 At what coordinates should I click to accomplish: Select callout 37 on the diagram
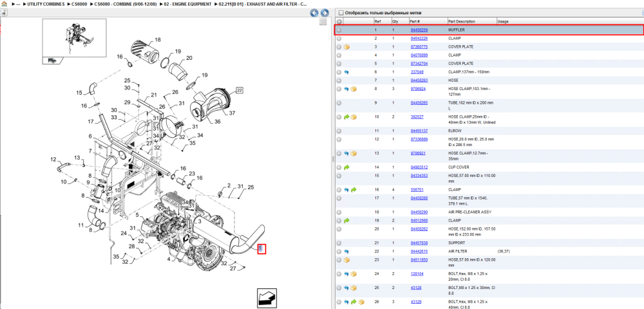232,113
